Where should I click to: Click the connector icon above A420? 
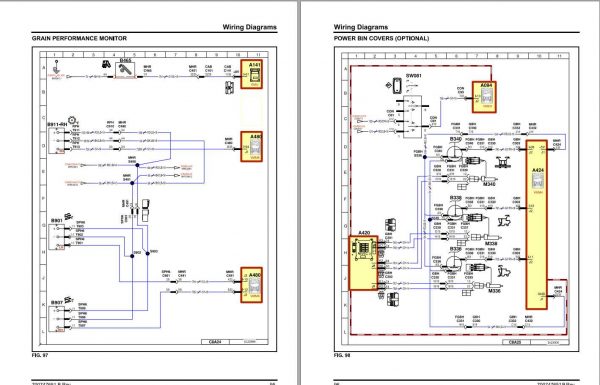(390, 225)
